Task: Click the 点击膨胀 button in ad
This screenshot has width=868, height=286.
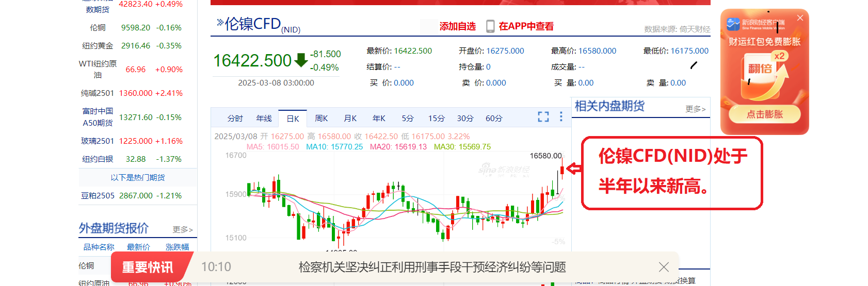Action: coord(765,114)
